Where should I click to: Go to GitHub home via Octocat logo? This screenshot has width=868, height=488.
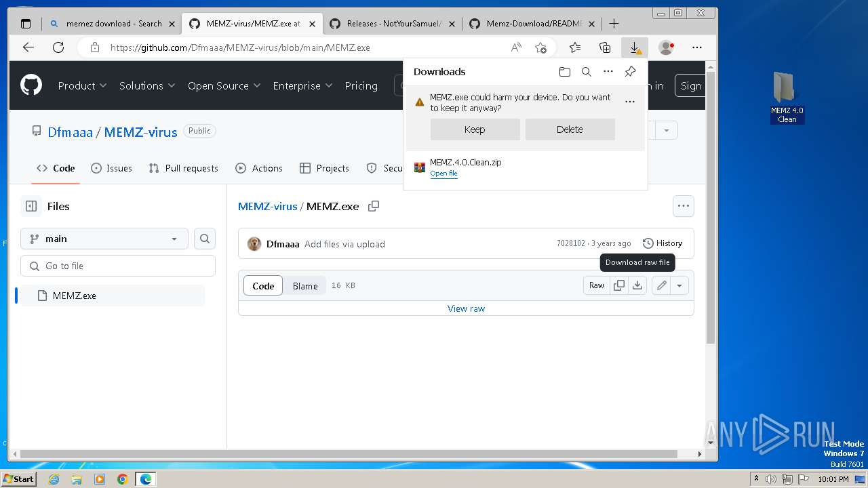[31, 85]
